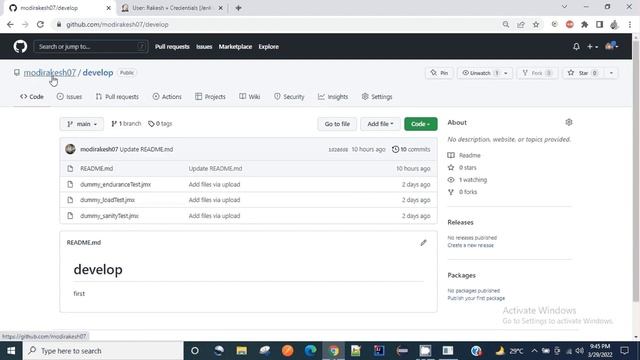The height and width of the screenshot is (360, 640).
Task: Click Windows taskbar search box
Action: (x=103, y=351)
